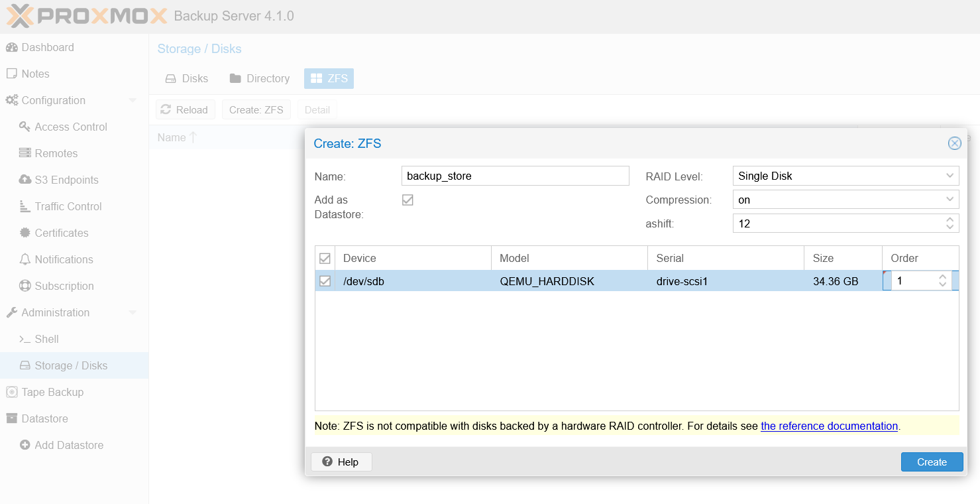Click the ashift number field
This screenshot has height=504, width=980.
[838, 223]
